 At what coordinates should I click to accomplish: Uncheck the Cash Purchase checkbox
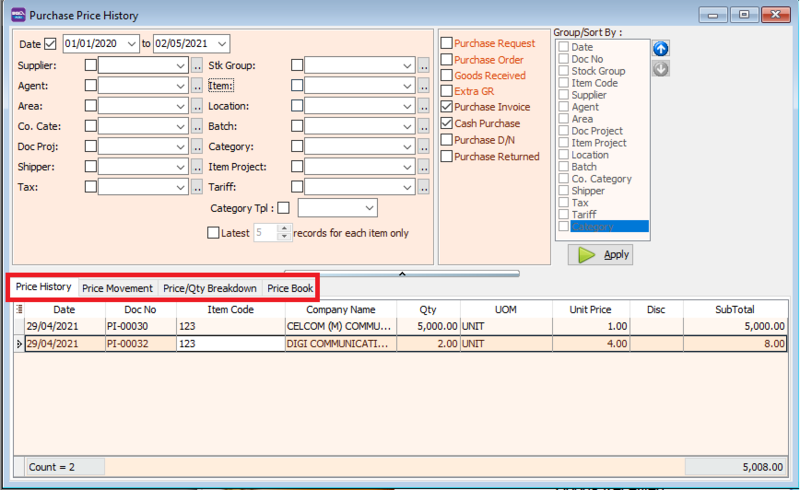[x=447, y=124]
